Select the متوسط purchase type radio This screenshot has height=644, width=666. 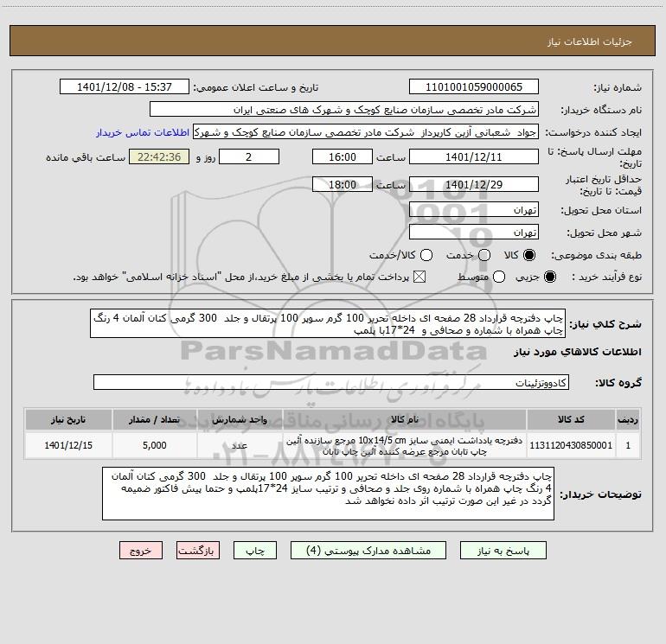pyautogui.click(x=499, y=277)
